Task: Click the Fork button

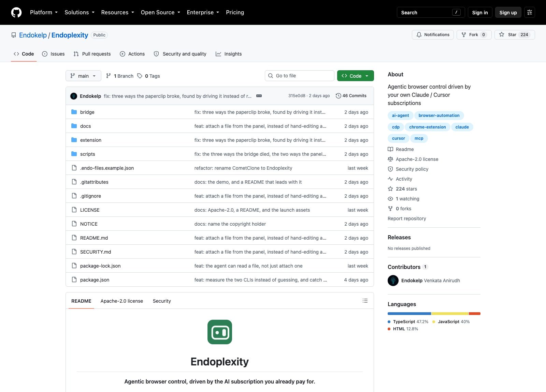Action: (x=474, y=35)
